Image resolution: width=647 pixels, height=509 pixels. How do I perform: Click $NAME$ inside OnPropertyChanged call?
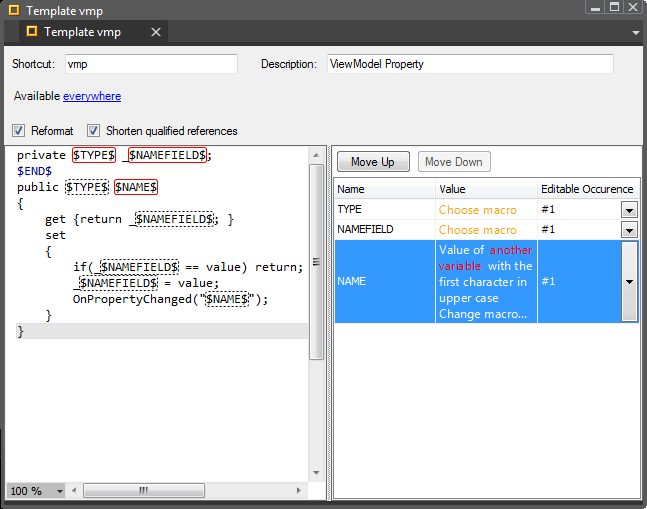pos(227,299)
